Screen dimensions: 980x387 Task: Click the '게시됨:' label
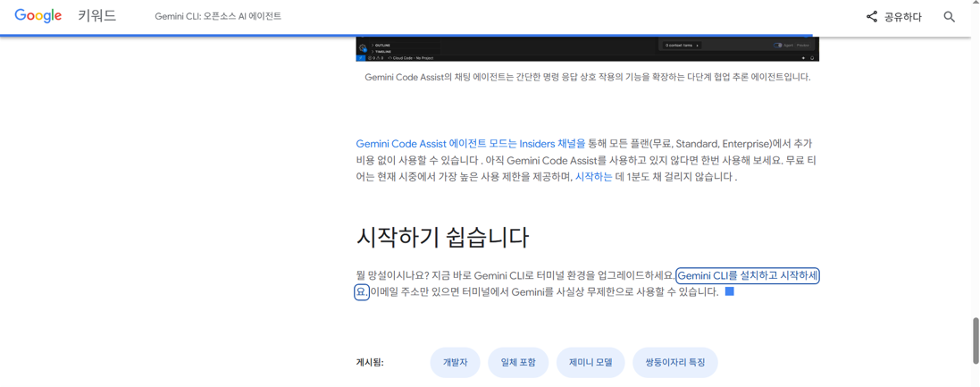coord(369,363)
